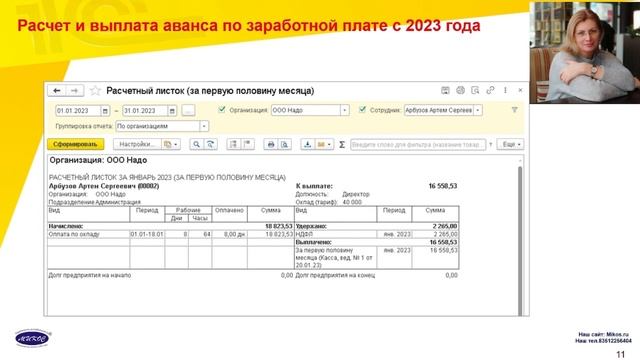Click Начислено total 18 823,53
The width and height of the screenshot is (640, 360).
tap(279, 226)
